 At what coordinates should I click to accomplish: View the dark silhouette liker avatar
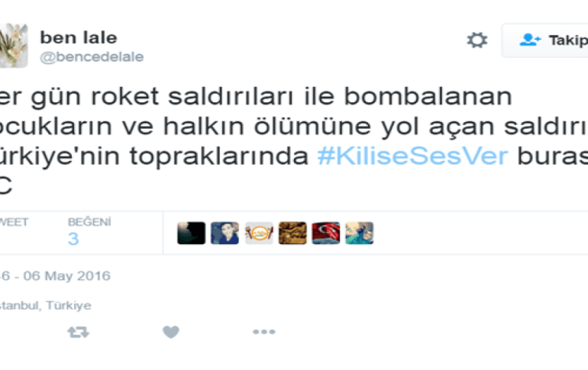coord(191,233)
